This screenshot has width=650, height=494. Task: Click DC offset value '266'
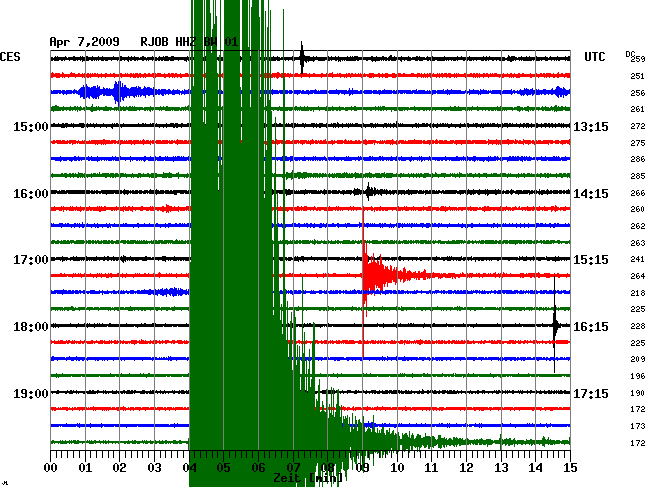click(x=638, y=193)
